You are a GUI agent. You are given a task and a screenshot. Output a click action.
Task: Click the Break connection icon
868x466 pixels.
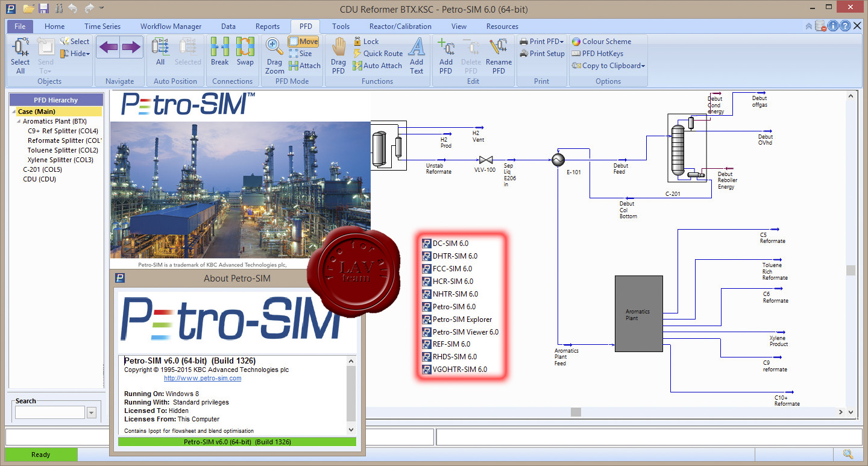point(219,51)
